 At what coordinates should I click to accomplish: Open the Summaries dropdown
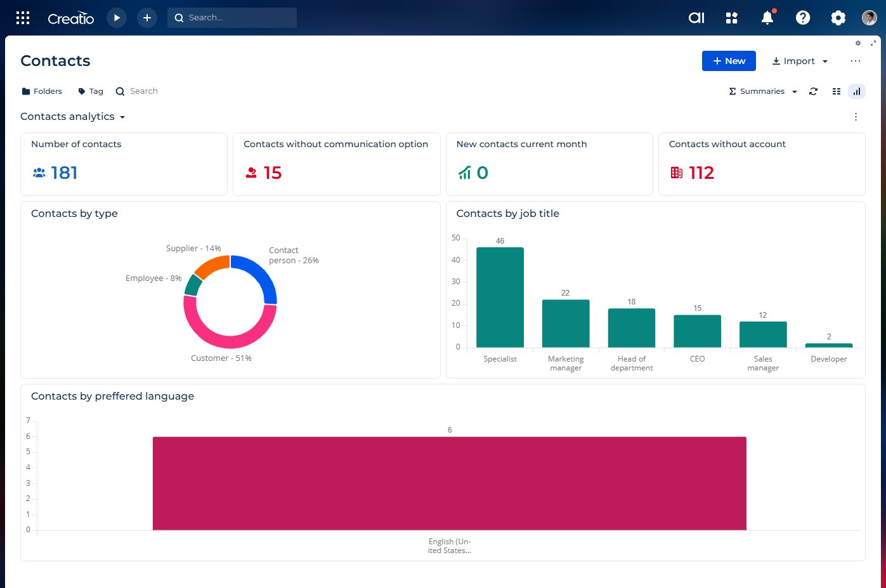tap(763, 91)
